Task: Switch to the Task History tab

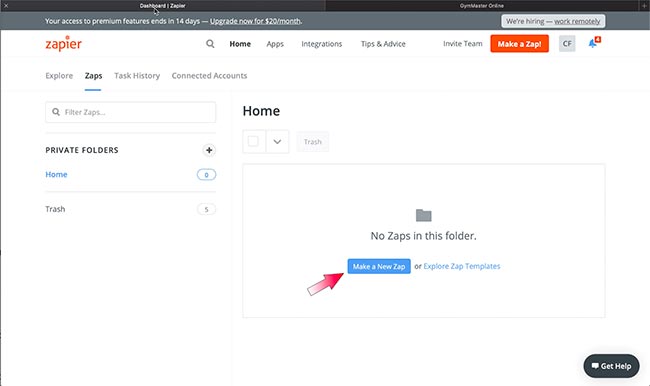Action: coord(137,76)
